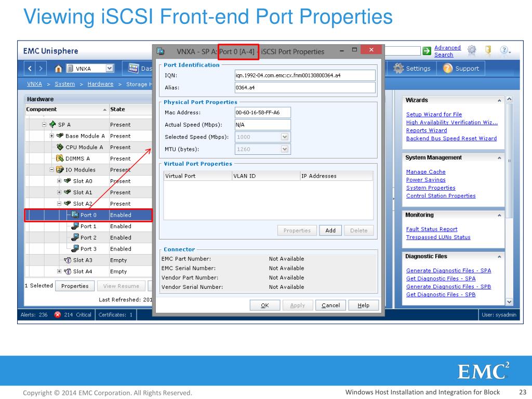
Task: Open the Support menu
Action: [461, 68]
